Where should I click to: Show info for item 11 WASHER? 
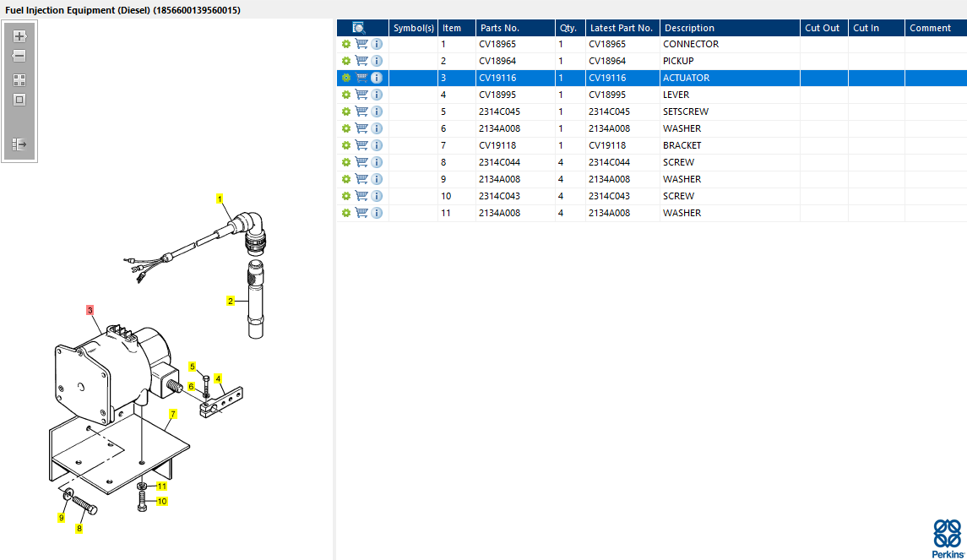click(x=377, y=213)
